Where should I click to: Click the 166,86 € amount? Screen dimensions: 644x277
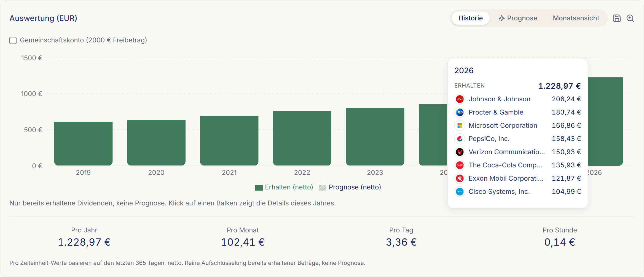coord(566,126)
